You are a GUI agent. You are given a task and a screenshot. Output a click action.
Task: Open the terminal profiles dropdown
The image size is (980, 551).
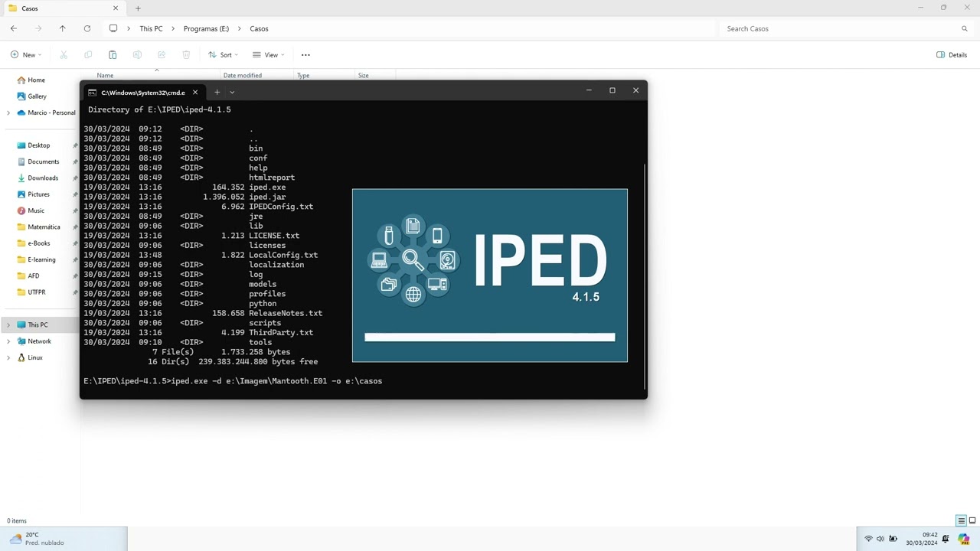232,93
